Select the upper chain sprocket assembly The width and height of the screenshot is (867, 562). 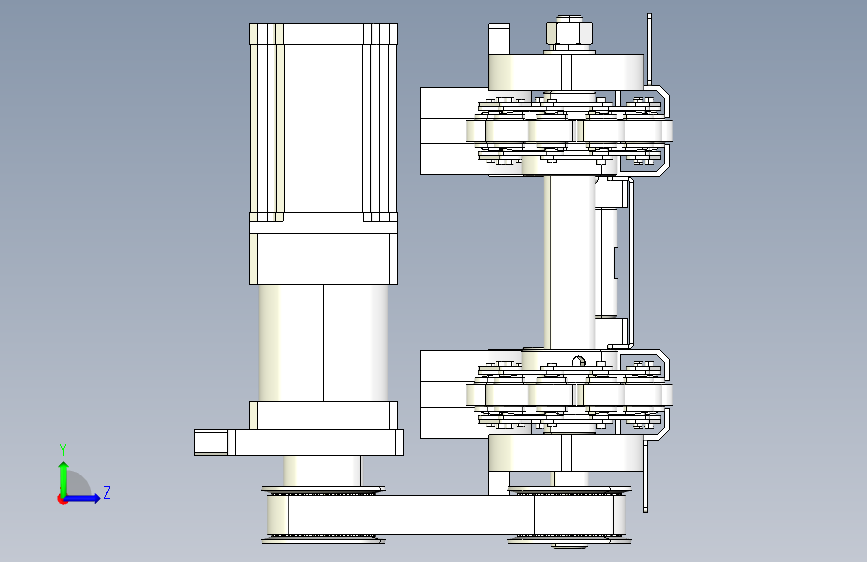570,131
